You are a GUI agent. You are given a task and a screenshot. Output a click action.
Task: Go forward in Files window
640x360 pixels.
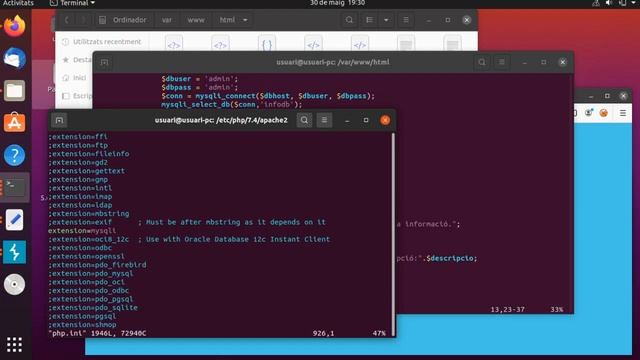pyautogui.click(x=83, y=20)
